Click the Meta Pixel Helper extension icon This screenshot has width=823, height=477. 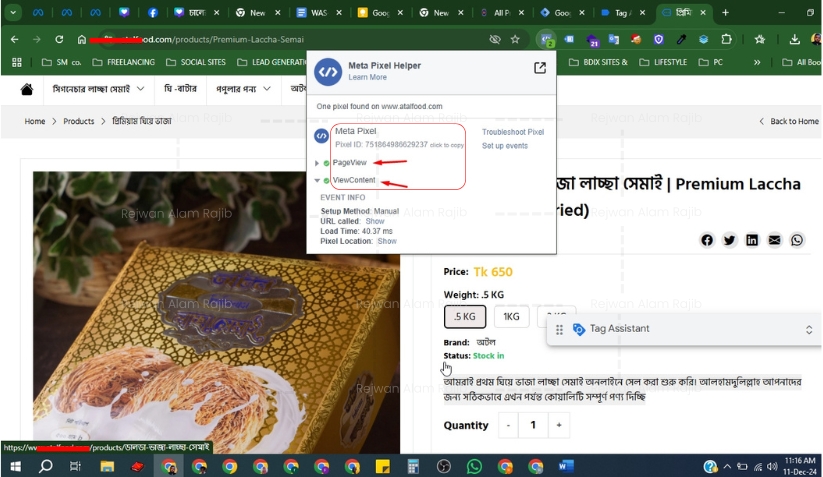546,39
